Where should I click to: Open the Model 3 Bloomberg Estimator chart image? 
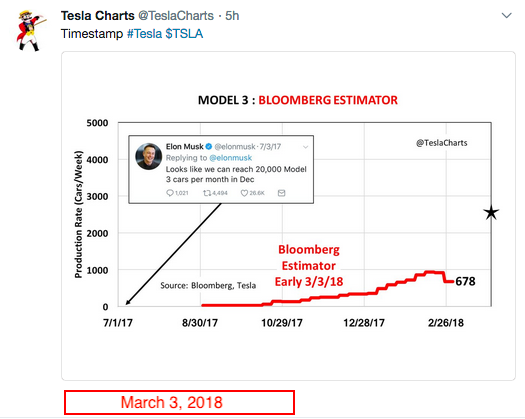point(288,216)
